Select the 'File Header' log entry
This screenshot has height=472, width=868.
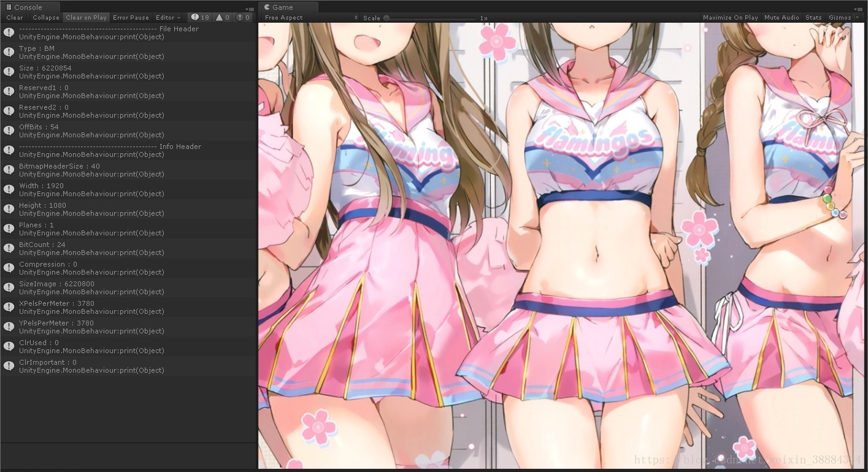coord(128,32)
